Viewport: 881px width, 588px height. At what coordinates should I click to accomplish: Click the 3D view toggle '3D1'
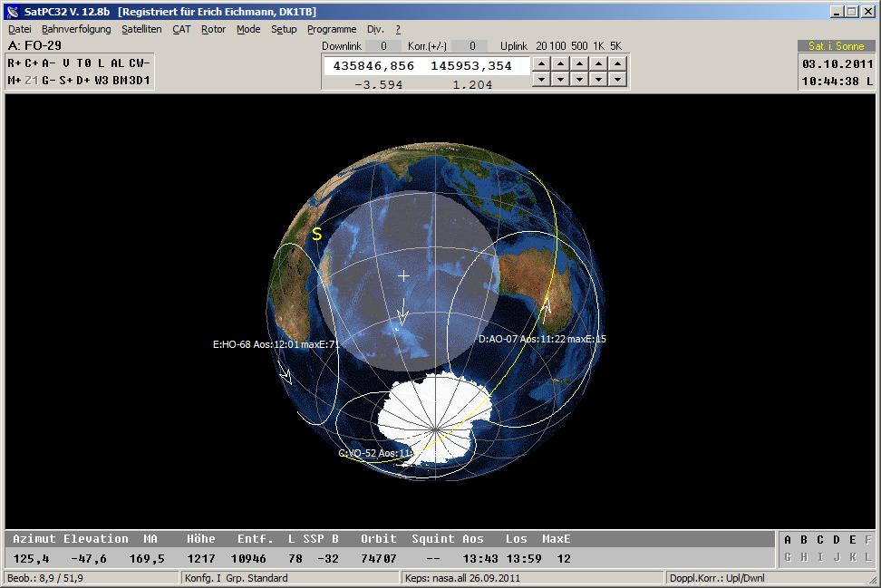(x=140, y=81)
